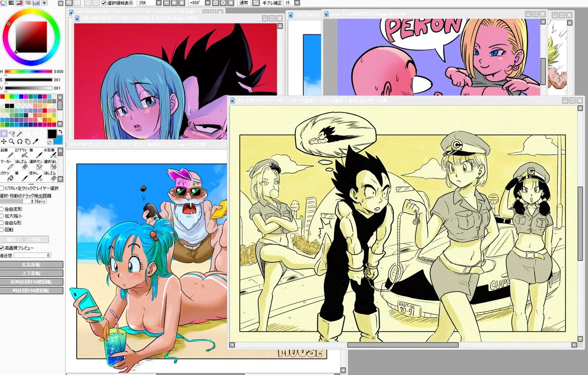Click swatch palette scroll-down arrow

click(60, 124)
